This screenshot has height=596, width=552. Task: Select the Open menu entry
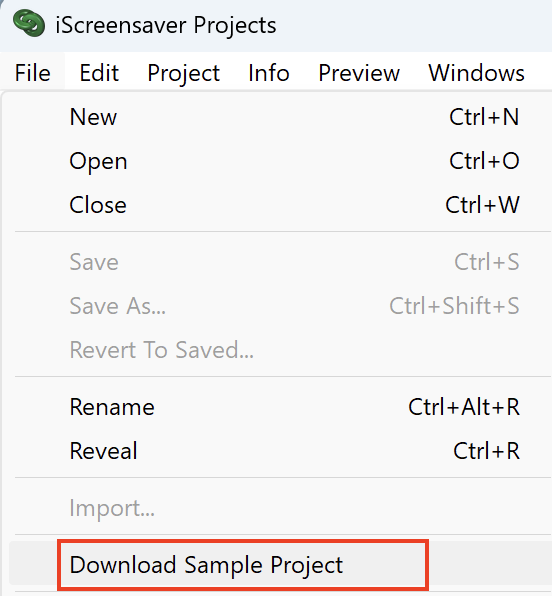coord(280,161)
